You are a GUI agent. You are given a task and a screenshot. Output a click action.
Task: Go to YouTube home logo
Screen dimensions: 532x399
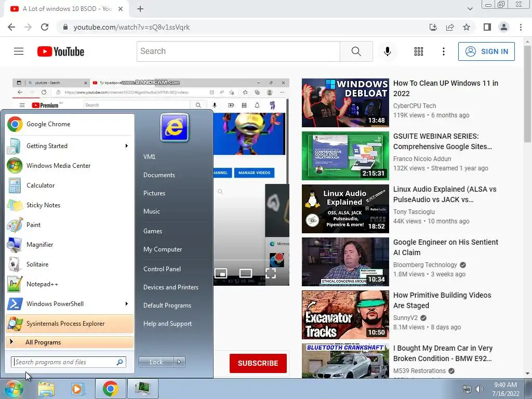click(61, 51)
